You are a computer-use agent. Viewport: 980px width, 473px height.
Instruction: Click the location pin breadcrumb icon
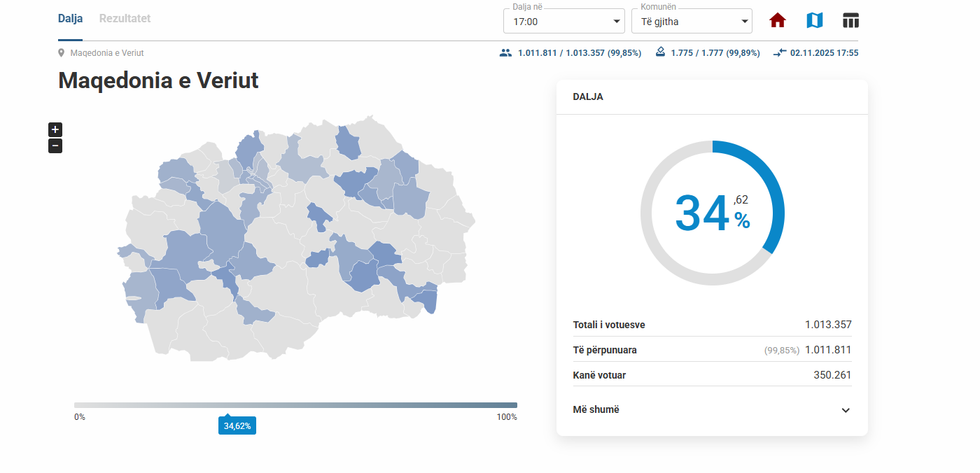(62, 53)
